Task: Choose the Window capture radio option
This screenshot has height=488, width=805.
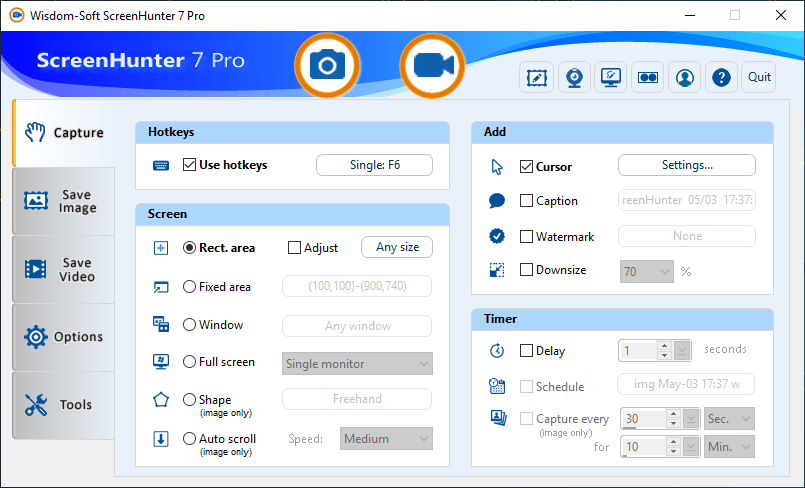Action: [190, 325]
